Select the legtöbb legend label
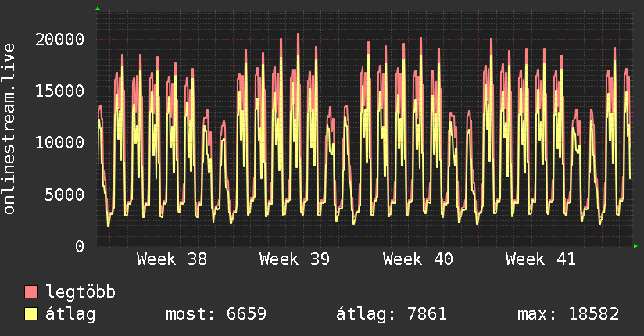 coord(80,291)
